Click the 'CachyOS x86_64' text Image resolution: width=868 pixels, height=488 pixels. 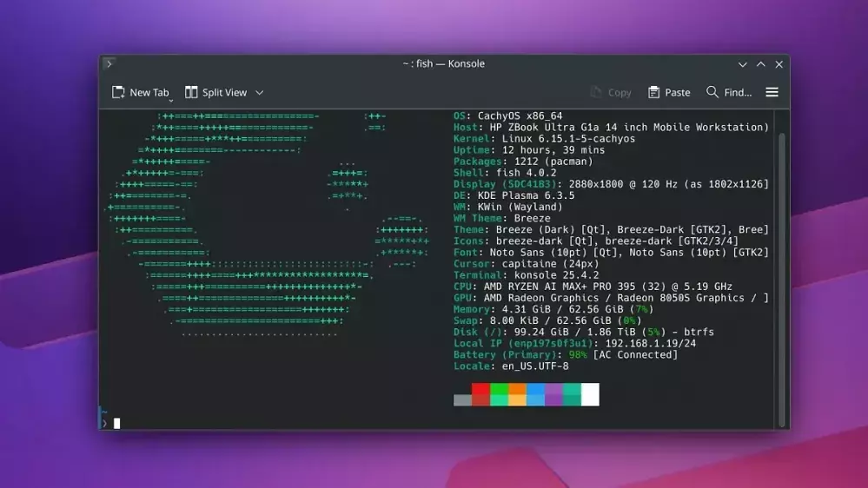point(520,115)
